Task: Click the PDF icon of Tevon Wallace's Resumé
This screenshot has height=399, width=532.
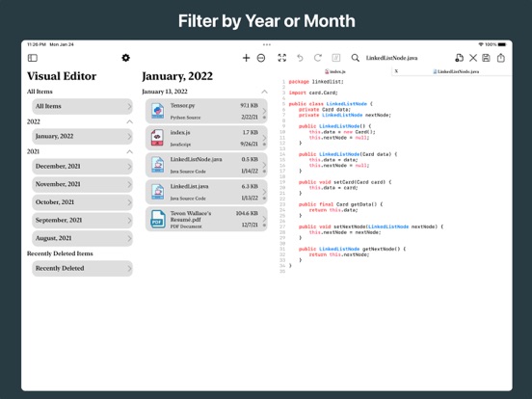Action: tap(157, 219)
